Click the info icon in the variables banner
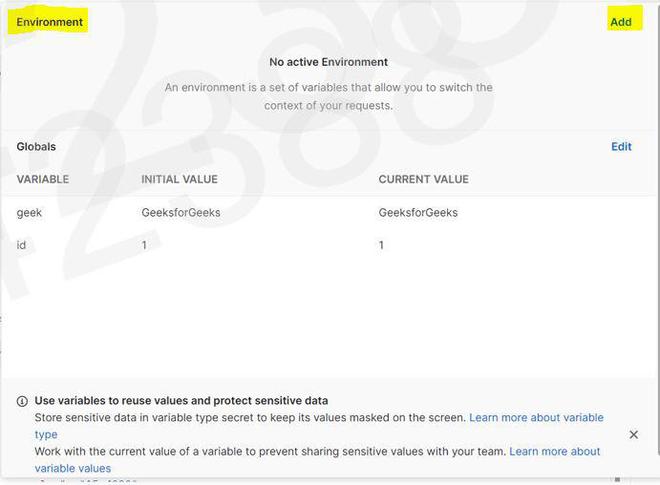The image size is (660, 485). pos(22,401)
